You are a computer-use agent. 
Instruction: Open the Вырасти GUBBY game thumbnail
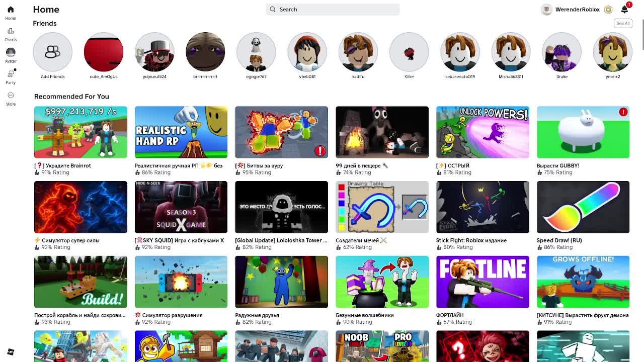tap(583, 132)
